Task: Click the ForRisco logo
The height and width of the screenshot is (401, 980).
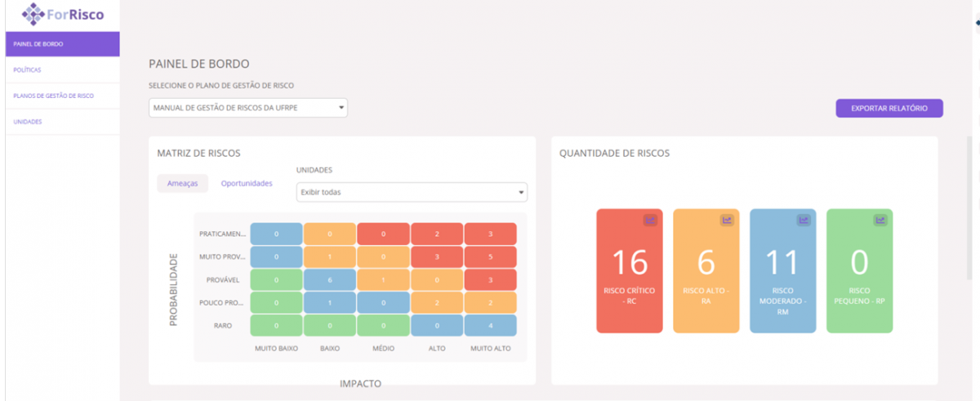Action: point(63,14)
